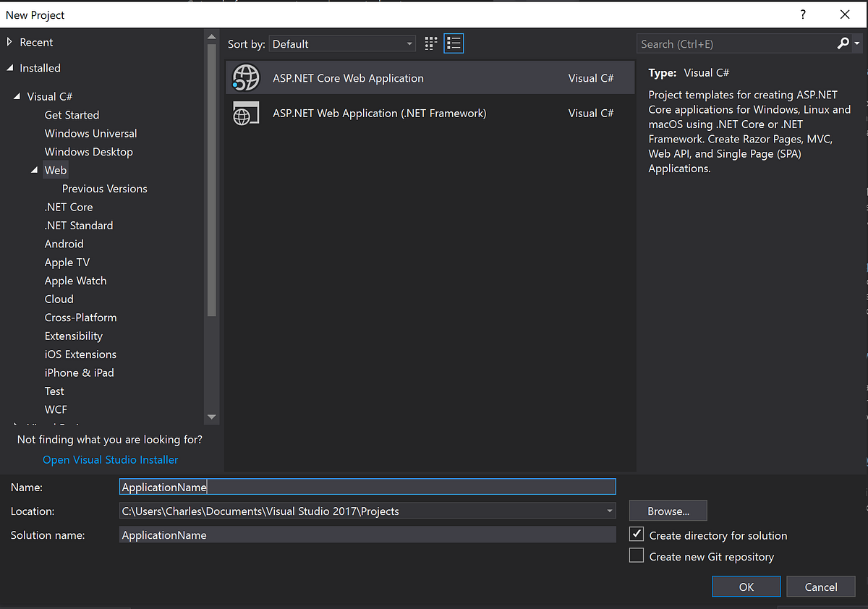Switch to the small icons view

[x=430, y=43]
